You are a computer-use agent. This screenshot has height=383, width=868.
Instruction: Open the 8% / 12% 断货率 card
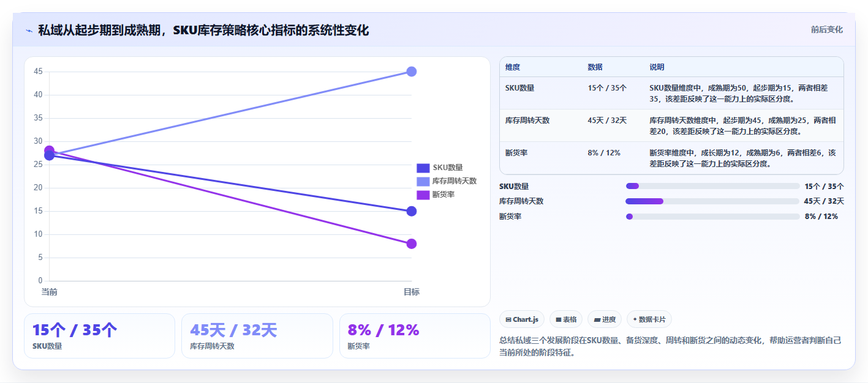pyautogui.click(x=415, y=336)
